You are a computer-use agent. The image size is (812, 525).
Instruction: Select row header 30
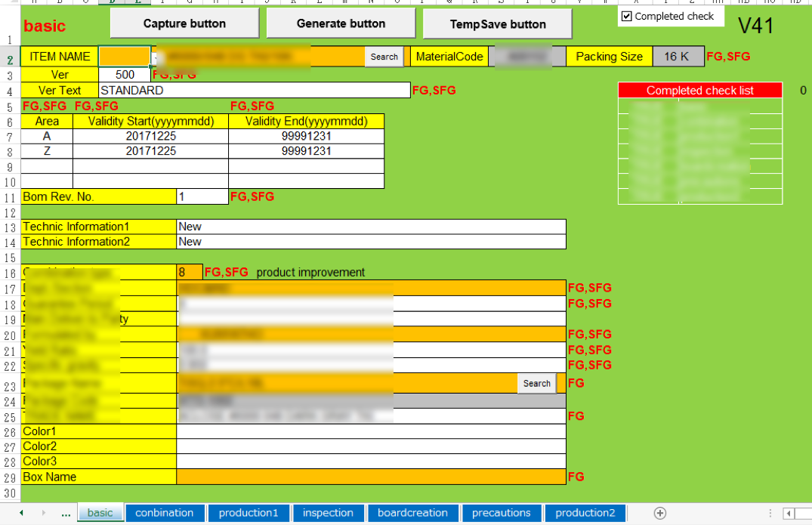10,493
